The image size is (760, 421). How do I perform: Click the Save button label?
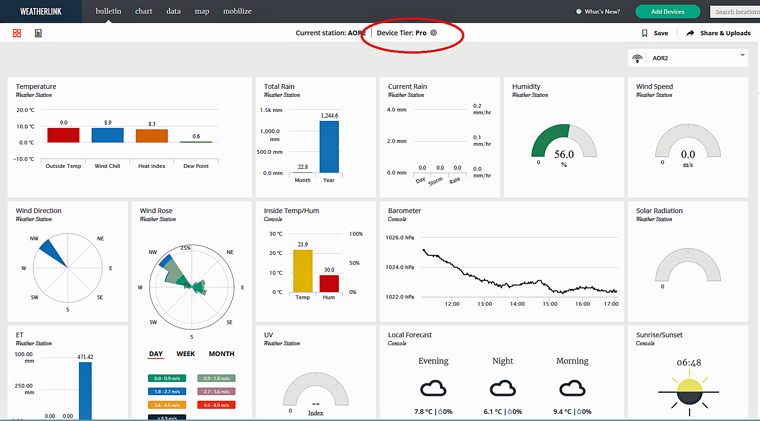point(661,33)
